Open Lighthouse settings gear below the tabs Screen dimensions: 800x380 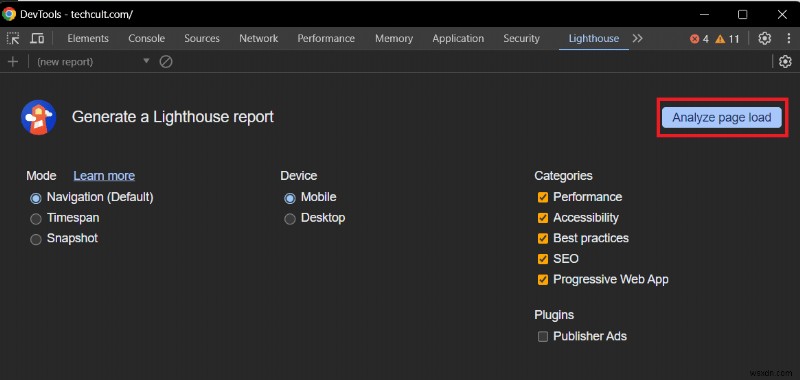[785, 62]
